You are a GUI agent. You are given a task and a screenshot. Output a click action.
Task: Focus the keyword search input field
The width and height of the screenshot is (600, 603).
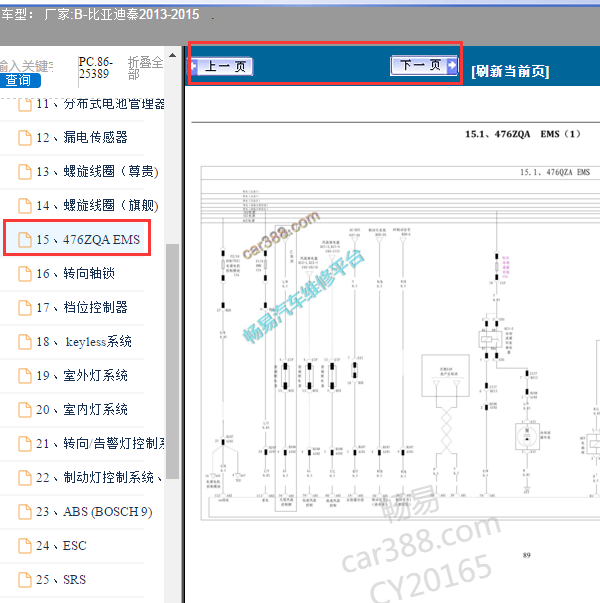pyautogui.click(x=26, y=66)
